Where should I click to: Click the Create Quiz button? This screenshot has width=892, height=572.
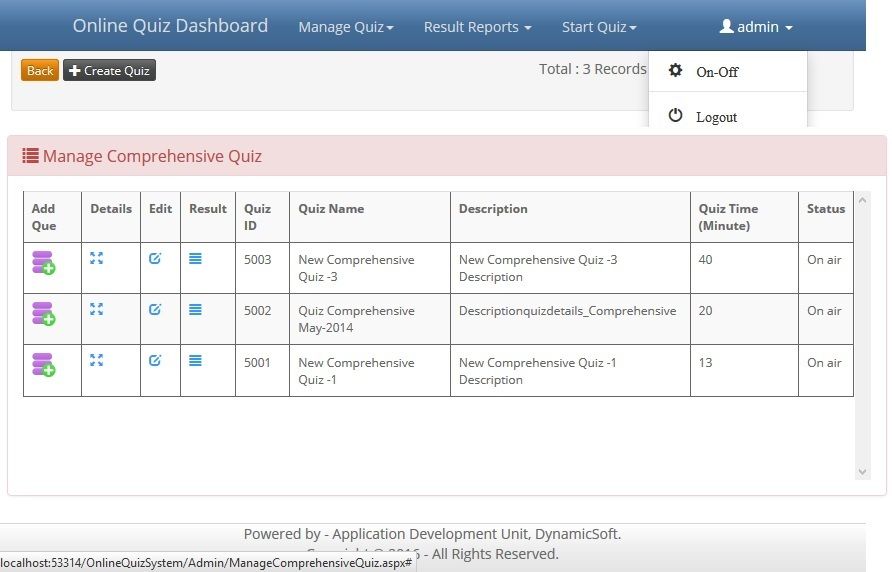tap(109, 71)
